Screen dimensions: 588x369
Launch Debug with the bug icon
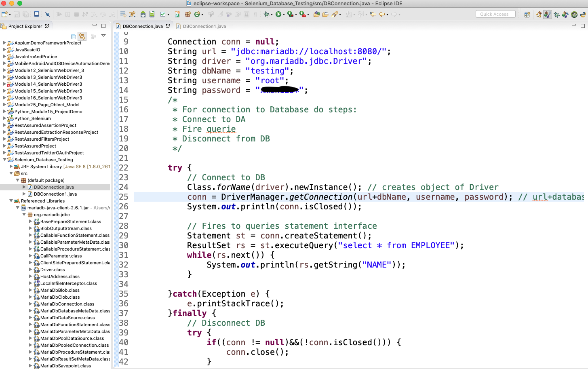coord(266,14)
